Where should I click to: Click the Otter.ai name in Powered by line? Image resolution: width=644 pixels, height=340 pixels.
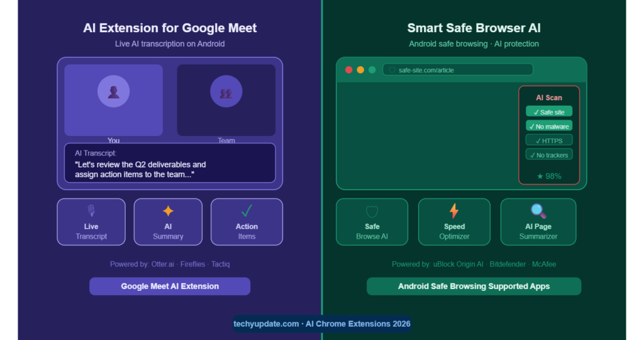coord(163,264)
